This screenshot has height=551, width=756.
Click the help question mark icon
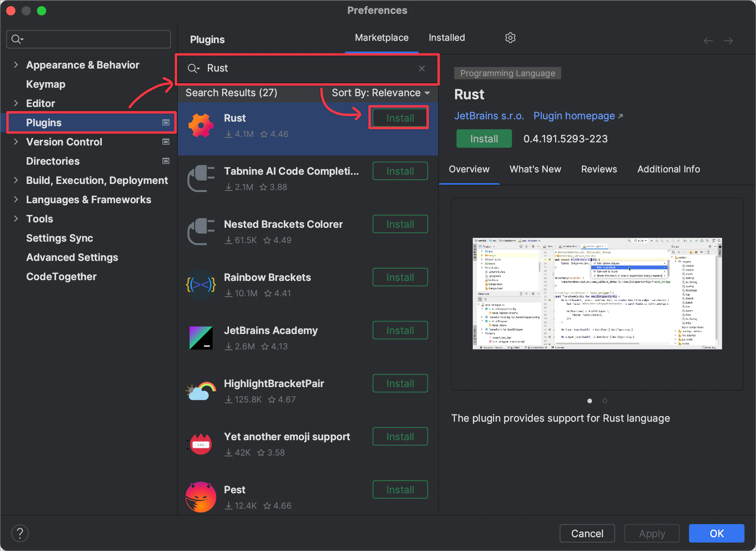20,533
